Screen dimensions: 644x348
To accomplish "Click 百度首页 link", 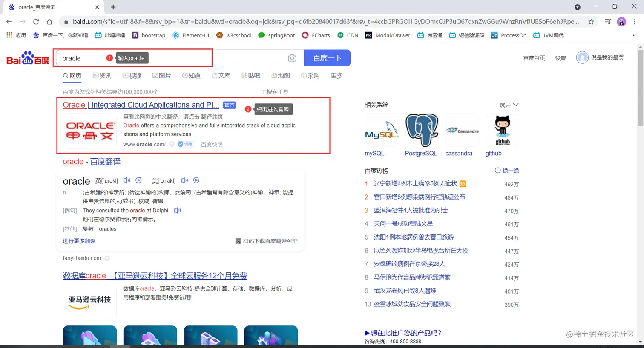I will coord(534,58).
